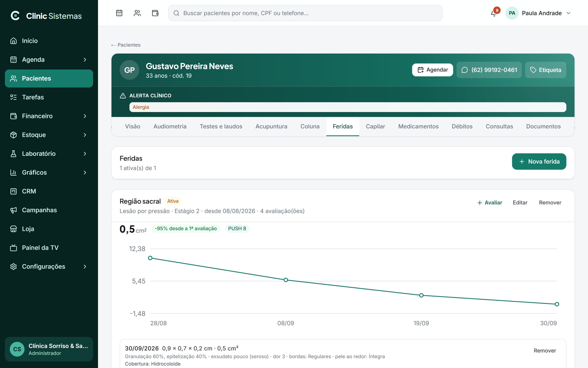Click the Etiqueta button

tap(546, 70)
